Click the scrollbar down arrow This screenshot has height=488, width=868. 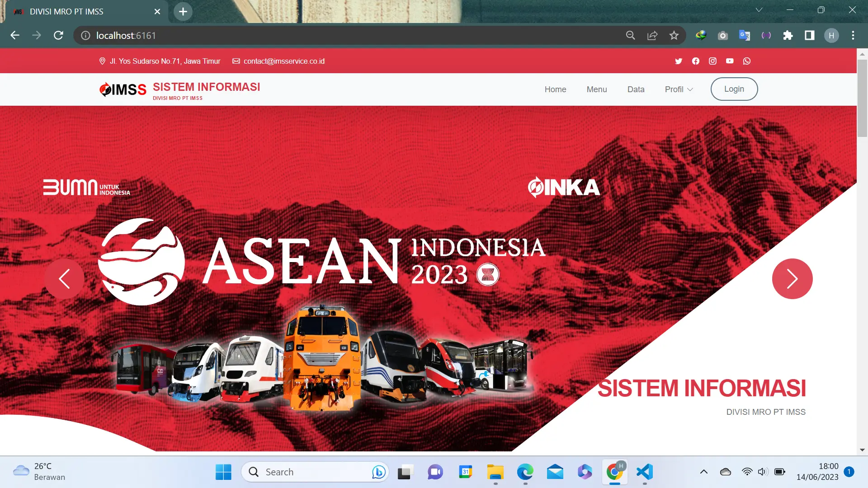862,450
